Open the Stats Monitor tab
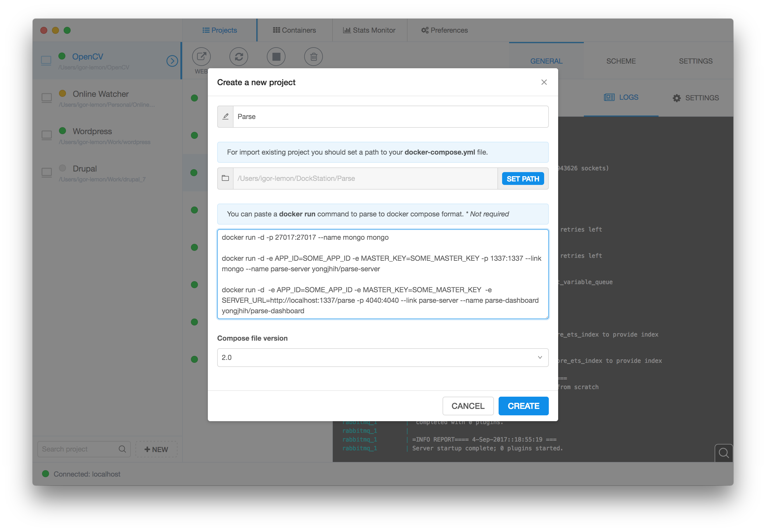Screen dimensions: 766x532 click(x=369, y=30)
